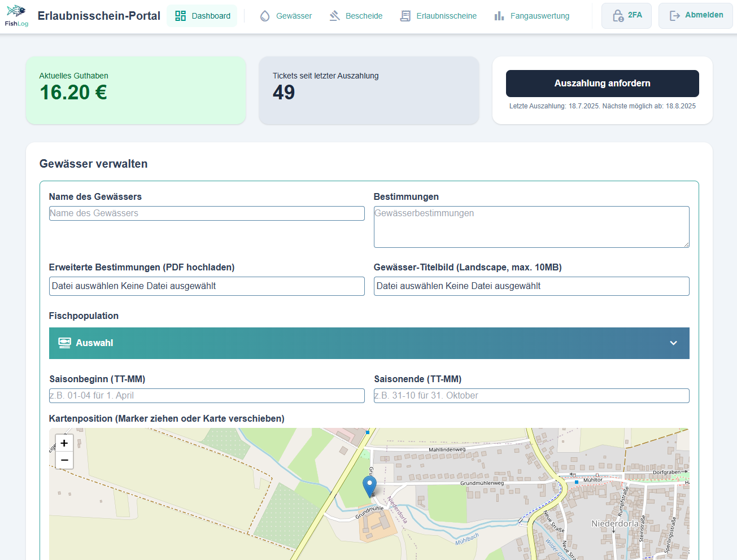Choose file for Gewässer-Titelbild
737x560 pixels.
tap(531, 286)
